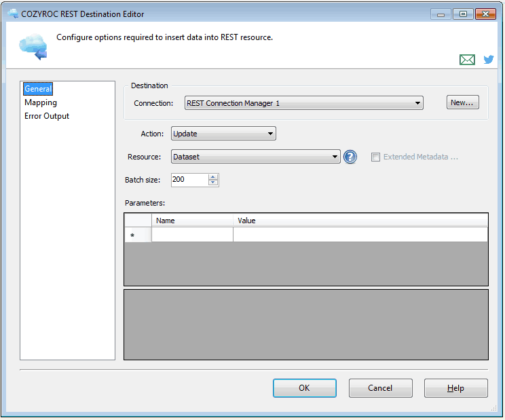Close the REST Destination Editor window

[485, 14]
